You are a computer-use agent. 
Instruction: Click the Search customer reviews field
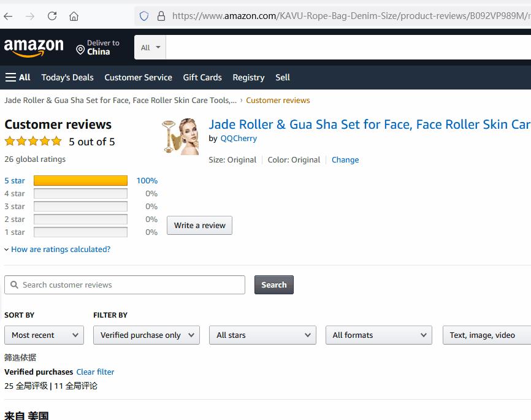(x=124, y=284)
